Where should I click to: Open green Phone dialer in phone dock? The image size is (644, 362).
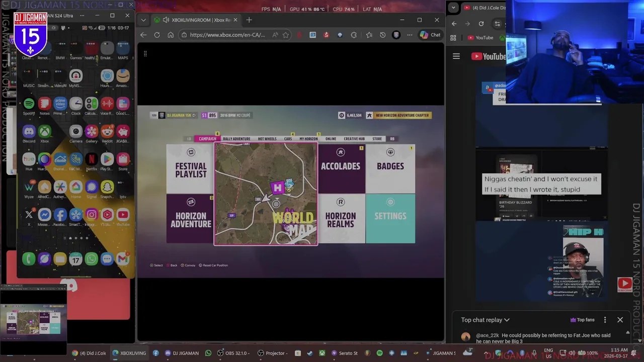pyautogui.click(x=29, y=259)
